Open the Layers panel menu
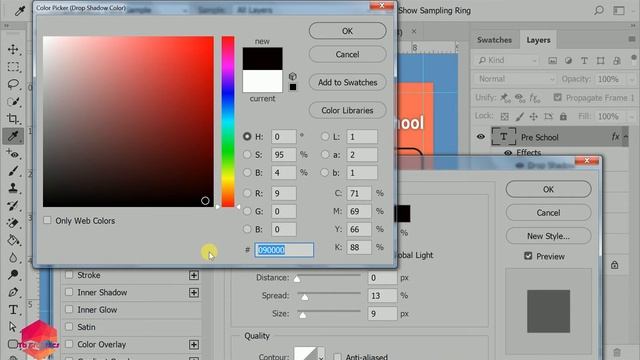 [x=632, y=39]
